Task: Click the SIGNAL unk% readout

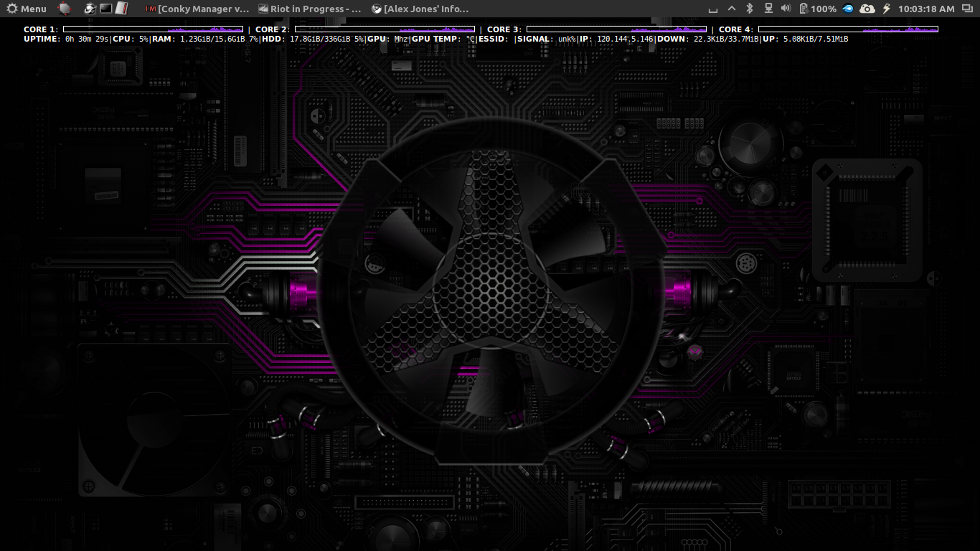Action: coord(547,39)
